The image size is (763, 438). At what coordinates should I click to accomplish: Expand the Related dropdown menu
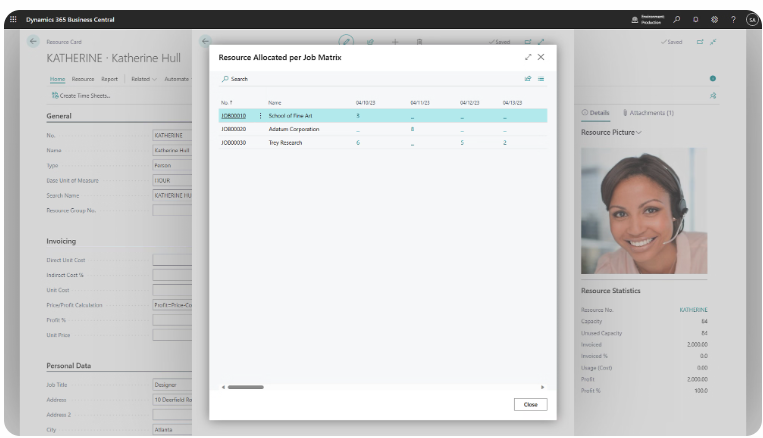144,79
